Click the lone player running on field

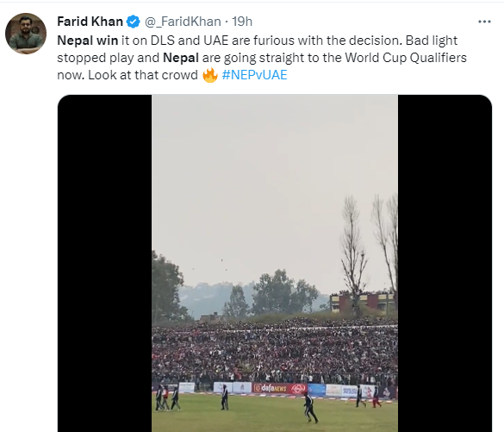point(310,407)
